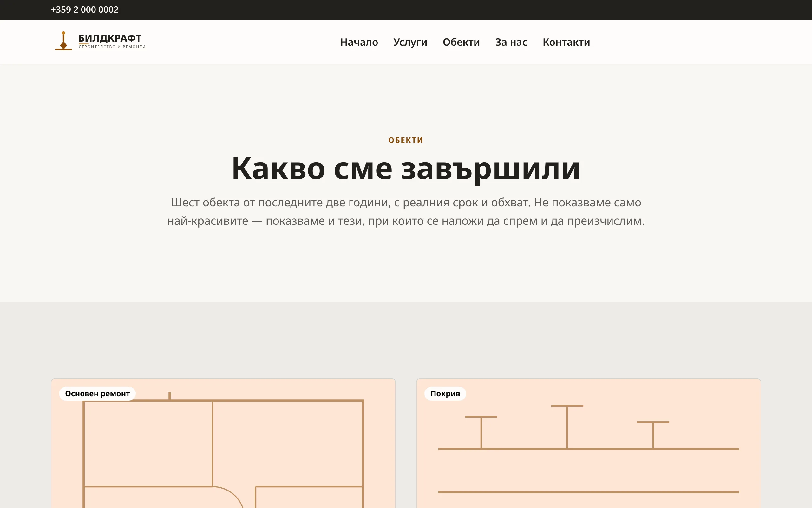Call the phone number +359 2 000 0002
The height and width of the screenshot is (508, 812).
(85, 10)
